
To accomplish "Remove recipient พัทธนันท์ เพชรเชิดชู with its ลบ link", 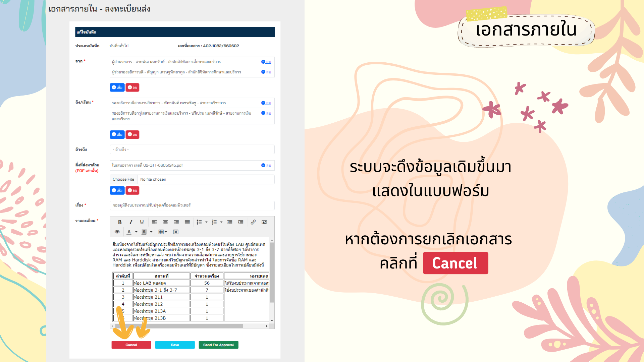I will tap(266, 103).
